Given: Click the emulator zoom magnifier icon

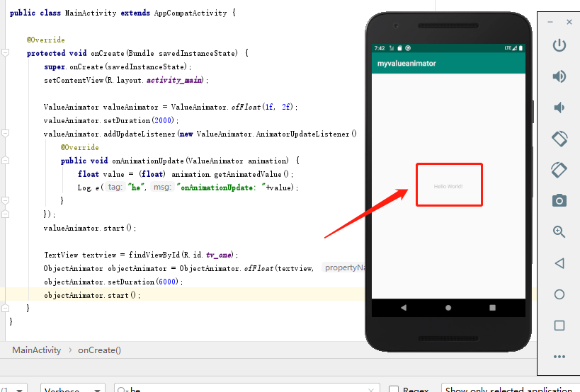Looking at the screenshot, I should (x=559, y=231).
